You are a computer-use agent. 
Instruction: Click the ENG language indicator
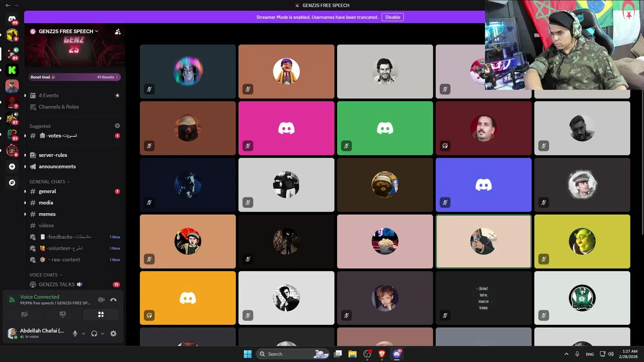(x=590, y=354)
